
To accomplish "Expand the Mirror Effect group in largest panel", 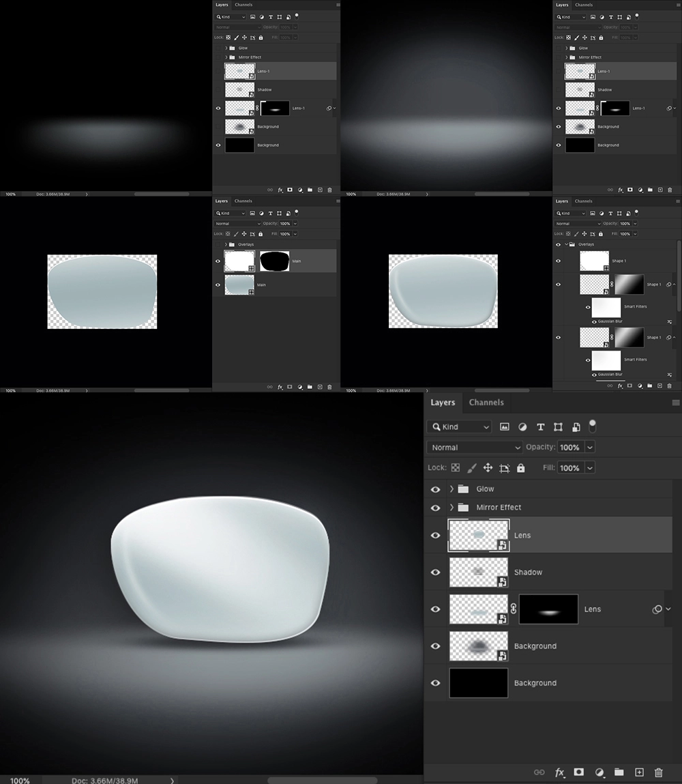I will coord(451,508).
